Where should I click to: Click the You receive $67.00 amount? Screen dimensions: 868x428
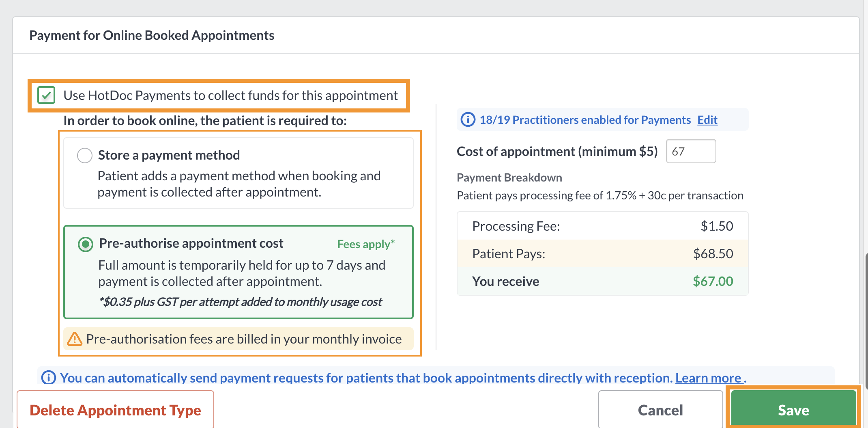(713, 281)
